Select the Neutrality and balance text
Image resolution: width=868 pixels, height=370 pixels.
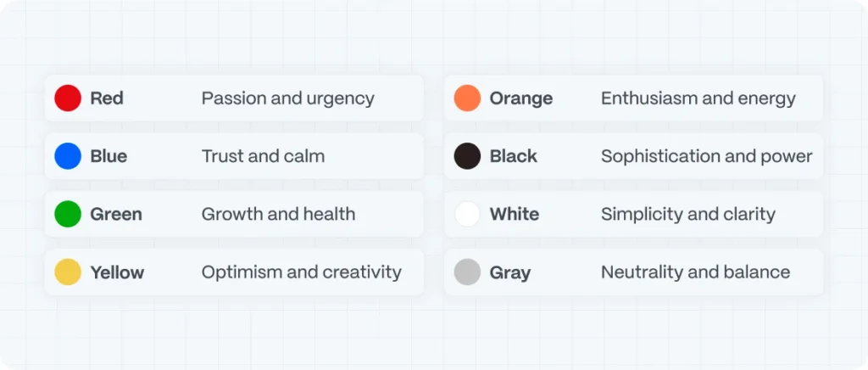695,272
